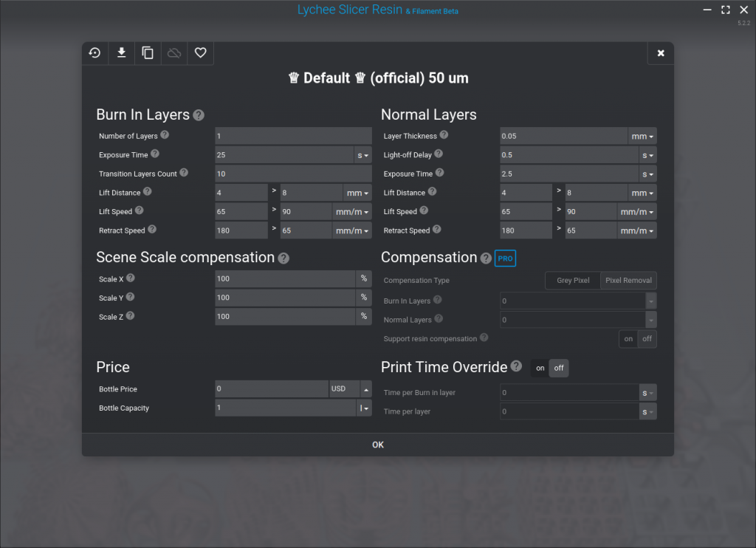The width and height of the screenshot is (756, 548).
Task: Show help for Normal Layers Retract Speed
Action: coord(437,230)
